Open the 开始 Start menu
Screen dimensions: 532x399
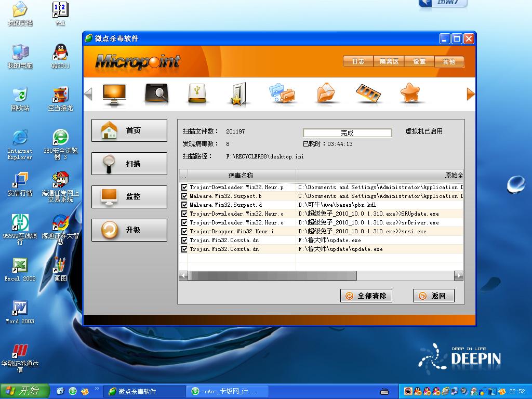[24, 391]
